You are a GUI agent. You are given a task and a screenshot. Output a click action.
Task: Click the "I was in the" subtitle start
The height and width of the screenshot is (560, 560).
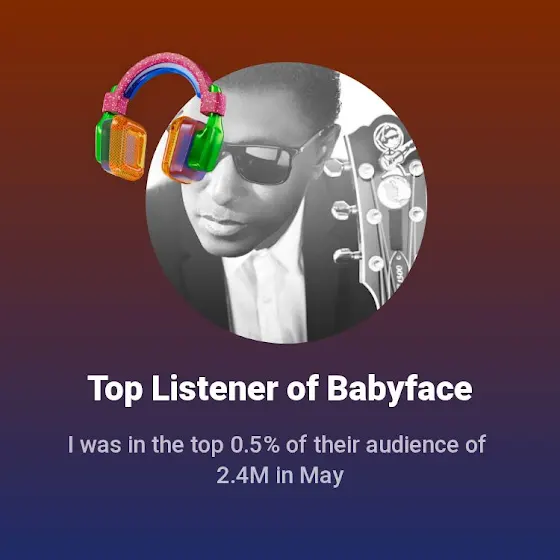(x=127, y=445)
